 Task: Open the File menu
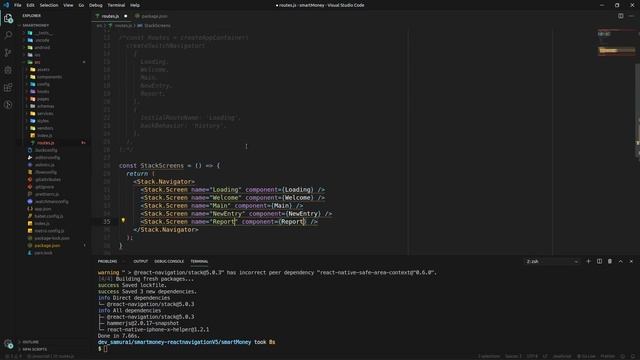[18, 5]
